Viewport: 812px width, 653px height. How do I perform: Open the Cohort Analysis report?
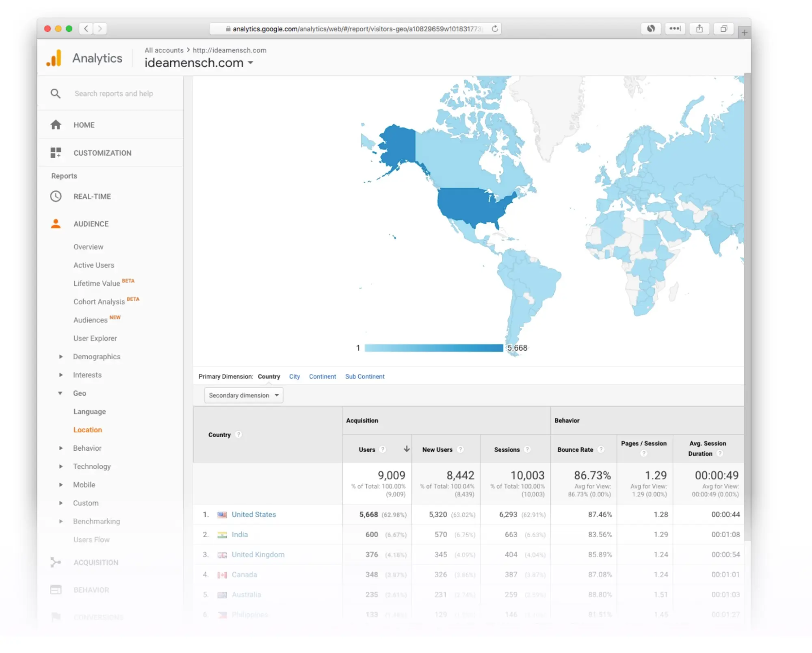99,302
